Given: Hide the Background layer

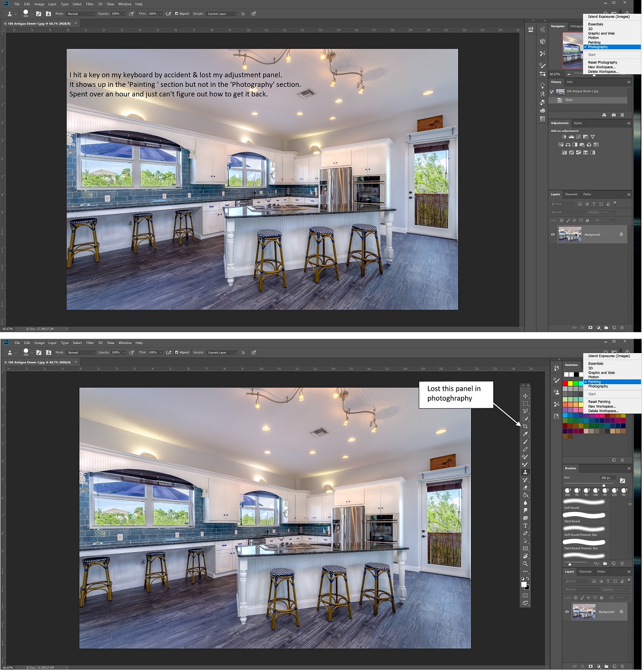Looking at the screenshot, I should (567, 611).
